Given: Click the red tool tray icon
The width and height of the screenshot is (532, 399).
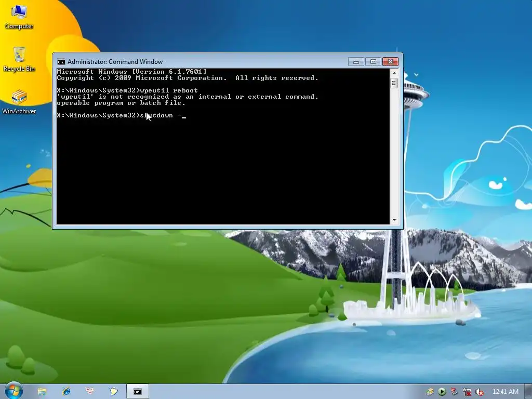Looking at the screenshot, I should (454, 392).
